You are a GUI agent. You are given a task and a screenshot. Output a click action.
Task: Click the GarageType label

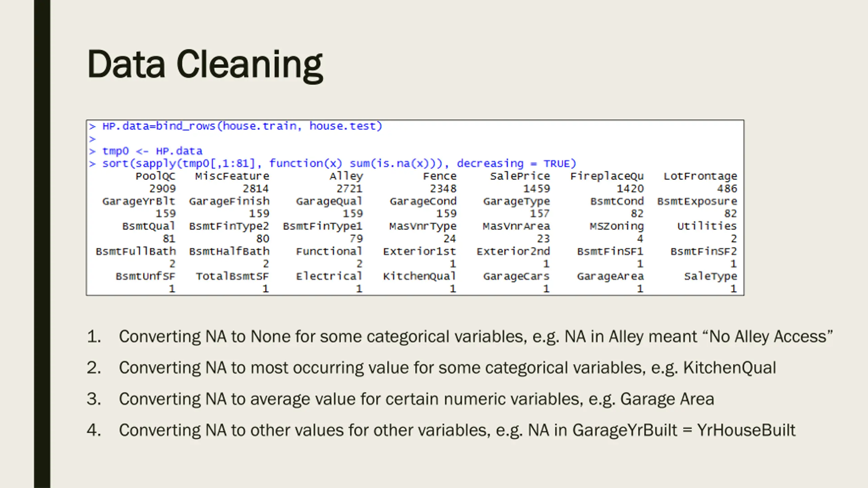(517, 202)
